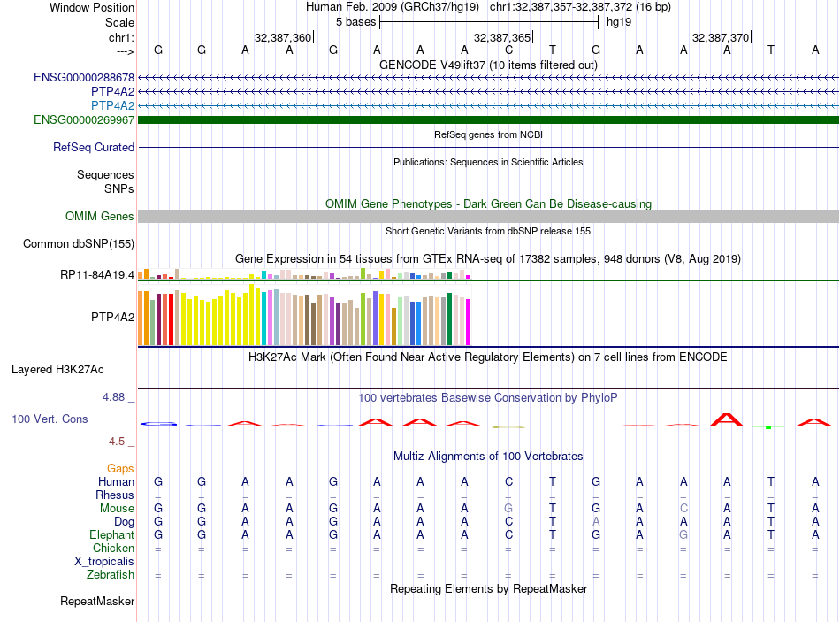Click the 100 Vert. Cons label
Image resolution: width=840 pixels, height=622 pixels.
click(50, 419)
